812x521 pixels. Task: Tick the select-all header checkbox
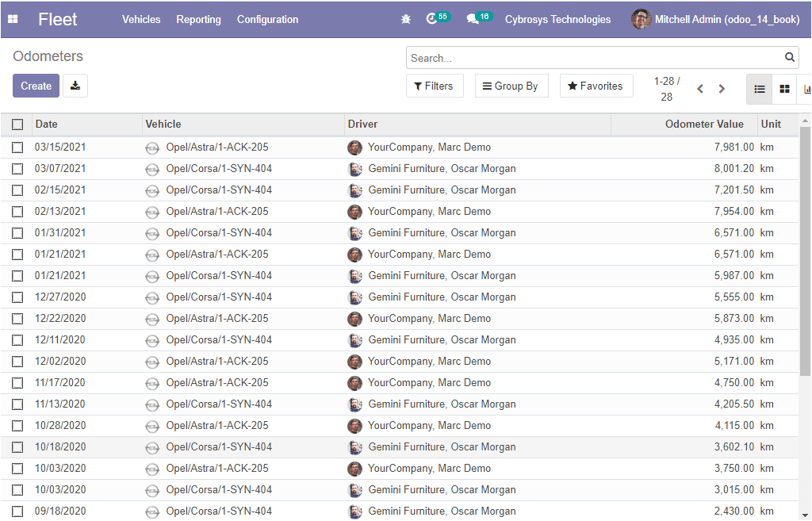click(17, 125)
